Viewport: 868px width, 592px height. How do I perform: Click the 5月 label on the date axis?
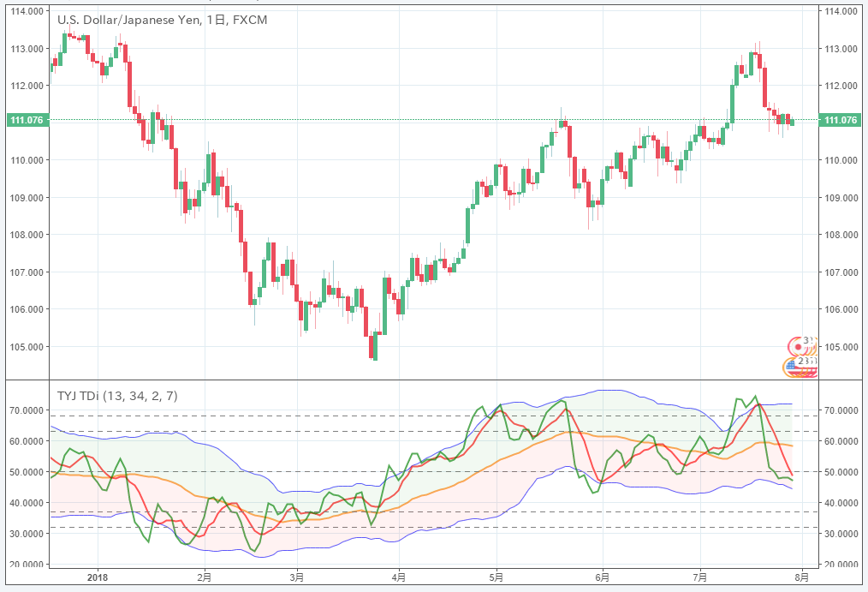496,577
